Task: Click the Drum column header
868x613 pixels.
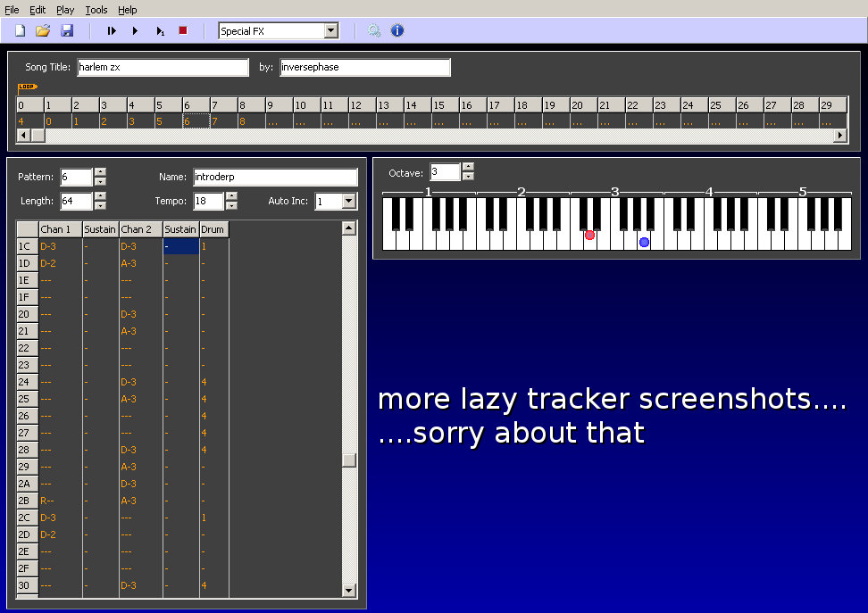Action: point(213,229)
